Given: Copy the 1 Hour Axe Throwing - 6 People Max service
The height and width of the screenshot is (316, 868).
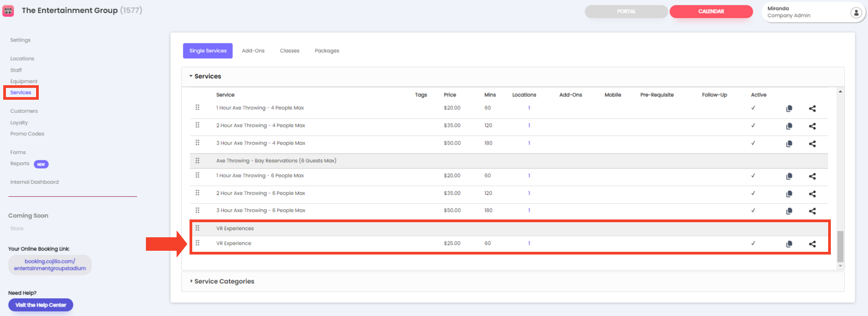Looking at the screenshot, I should pos(789,176).
